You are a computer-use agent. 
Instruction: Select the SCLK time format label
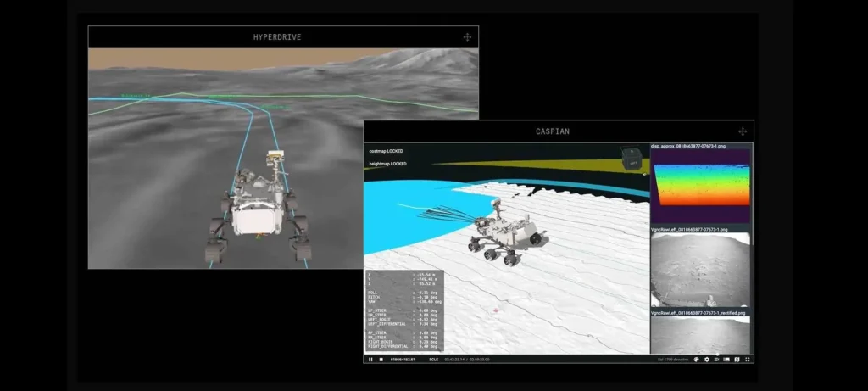tap(433, 360)
